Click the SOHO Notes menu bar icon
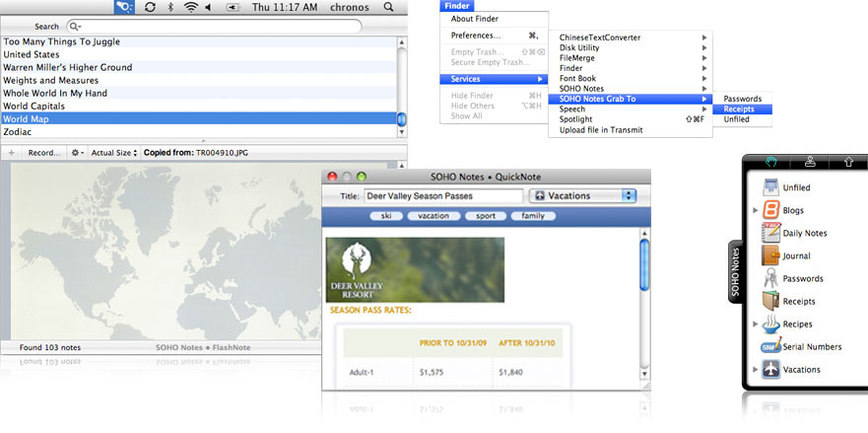Image resolution: width=868 pixels, height=433 pixels. click(x=124, y=7)
